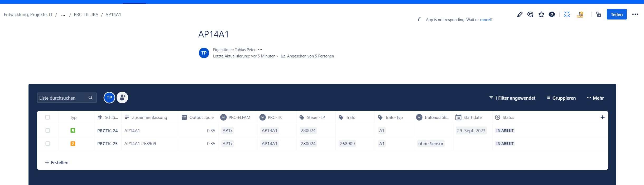The width and height of the screenshot is (644, 185).
Task: Toggle the watch eye icon
Action: click(x=552, y=14)
